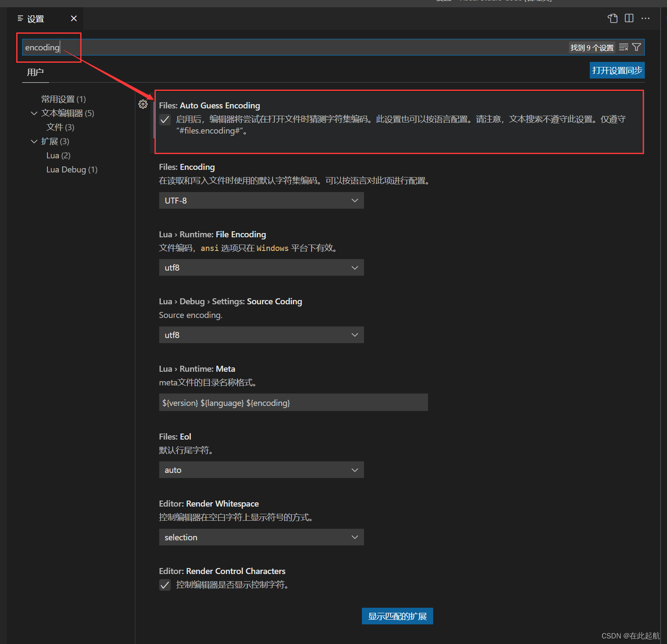The height and width of the screenshot is (644, 667).
Task: Click the Editor: Render Whitespace title
Action: [x=209, y=504]
